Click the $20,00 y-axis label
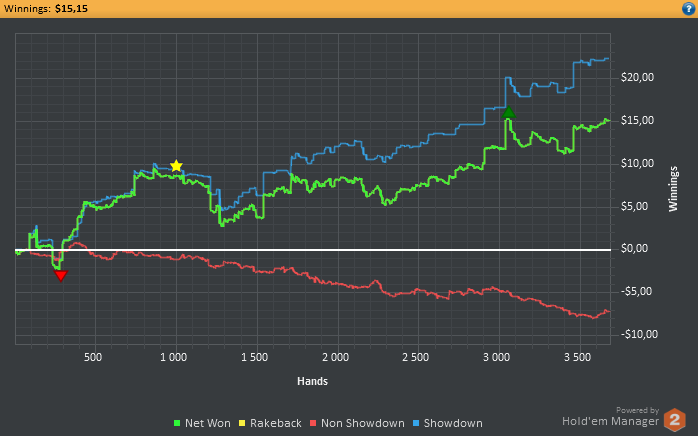The width and height of the screenshot is (698, 436). click(x=637, y=77)
